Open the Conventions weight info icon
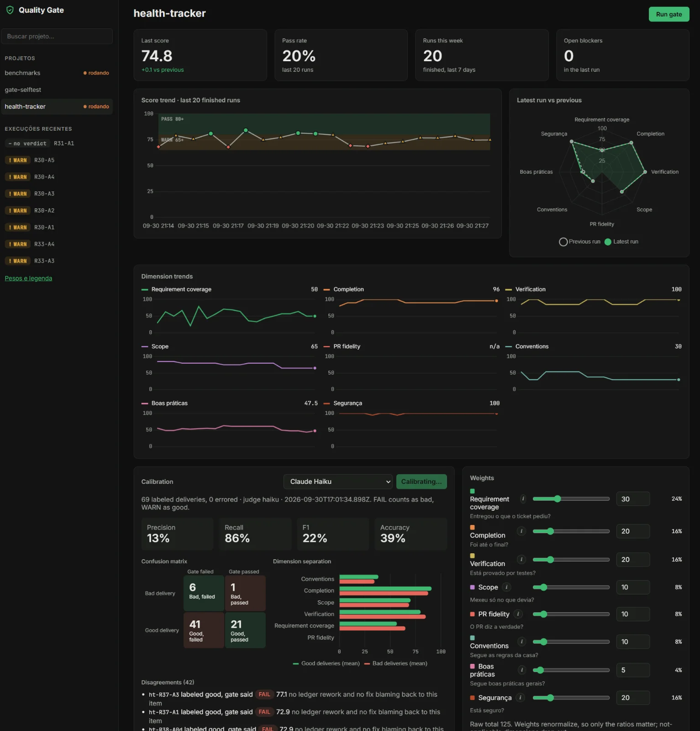The width and height of the screenshot is (700, 731). [521, 641]
